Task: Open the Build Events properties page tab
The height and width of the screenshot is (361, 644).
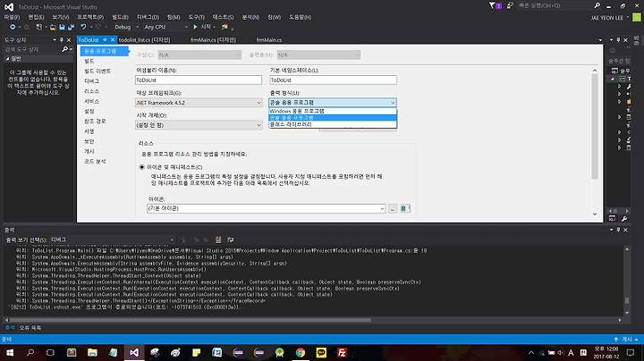Action: point(97,71)
